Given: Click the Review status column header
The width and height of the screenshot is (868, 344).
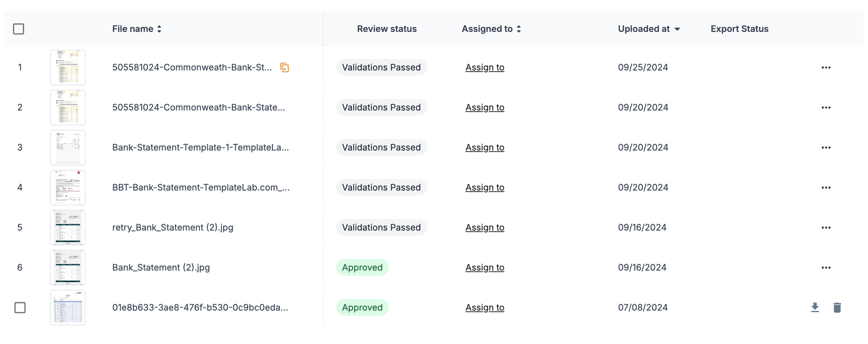Looking at the screenshot, I should 387,29.
